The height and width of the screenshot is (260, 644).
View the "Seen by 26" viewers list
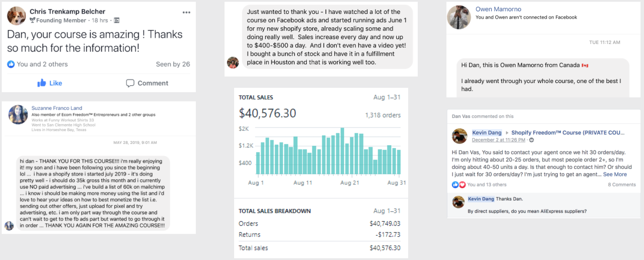(x=173, y=64)
